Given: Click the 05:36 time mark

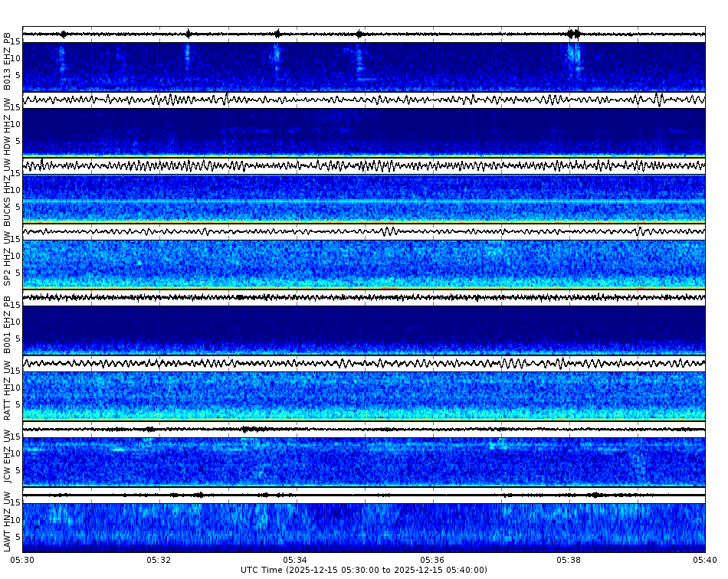Looking at the screenshot, I should coord(433,560).
